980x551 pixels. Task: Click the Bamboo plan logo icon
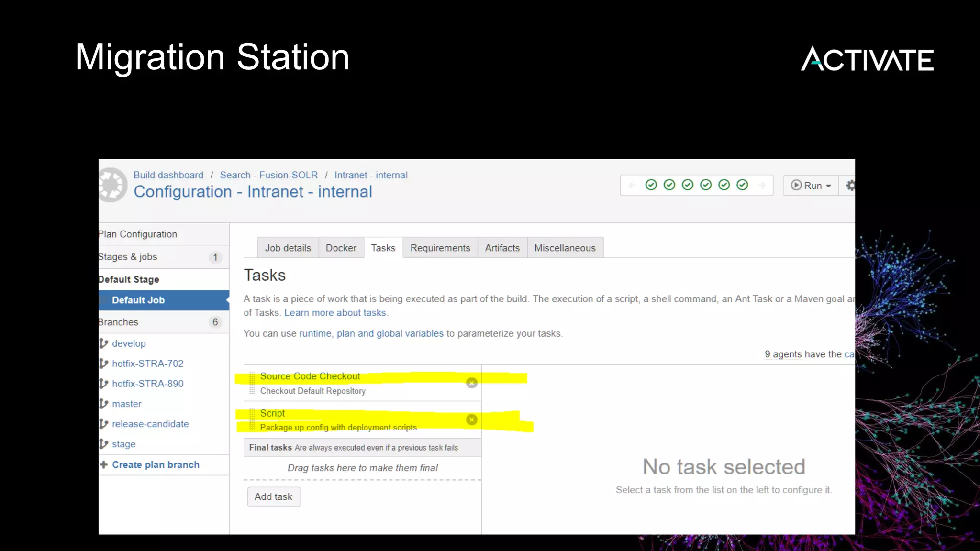(113, 185)
